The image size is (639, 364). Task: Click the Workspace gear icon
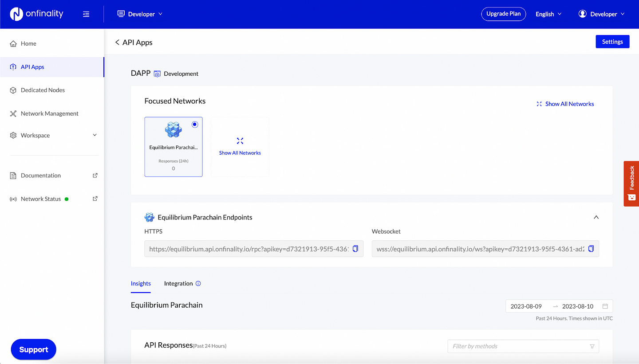click(x=13, y=135)
